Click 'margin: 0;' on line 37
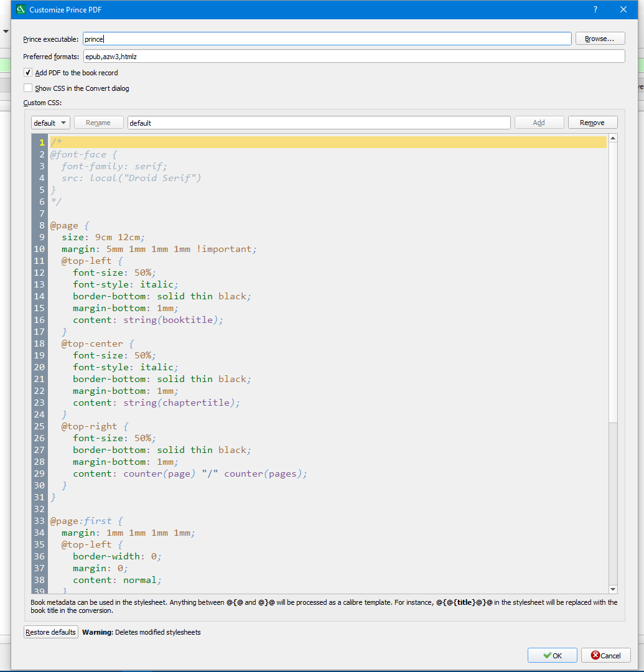The width and height of the screenshot is (644, 672). click(x=100, y=568)
